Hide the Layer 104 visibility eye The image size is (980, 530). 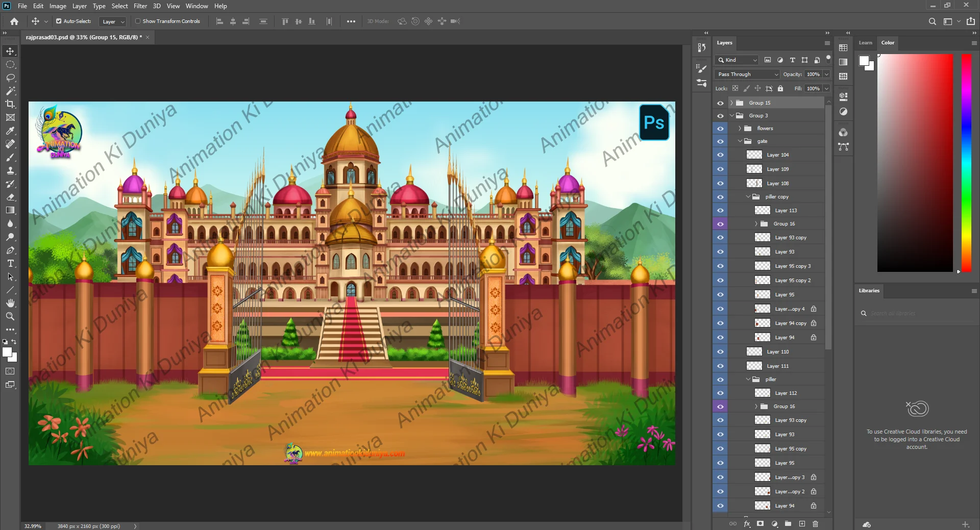click(720, 155)
